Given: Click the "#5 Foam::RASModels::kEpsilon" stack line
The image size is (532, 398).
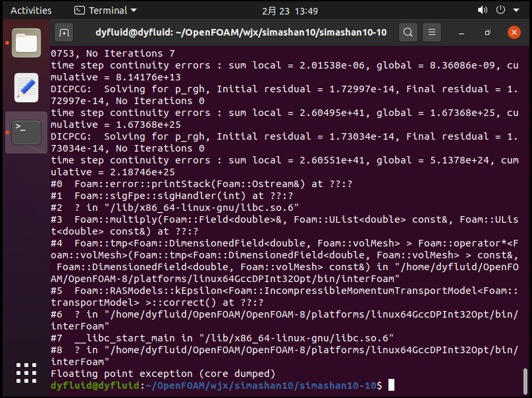Looking at the screenshot, I should pos(284,297).
